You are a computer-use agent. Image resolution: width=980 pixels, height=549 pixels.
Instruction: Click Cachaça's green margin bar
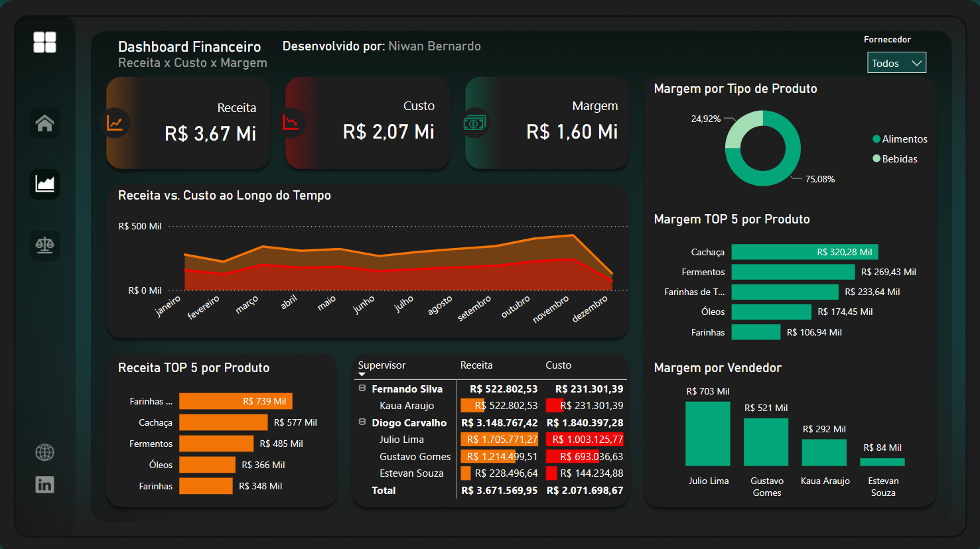click(x=805, y=252)
